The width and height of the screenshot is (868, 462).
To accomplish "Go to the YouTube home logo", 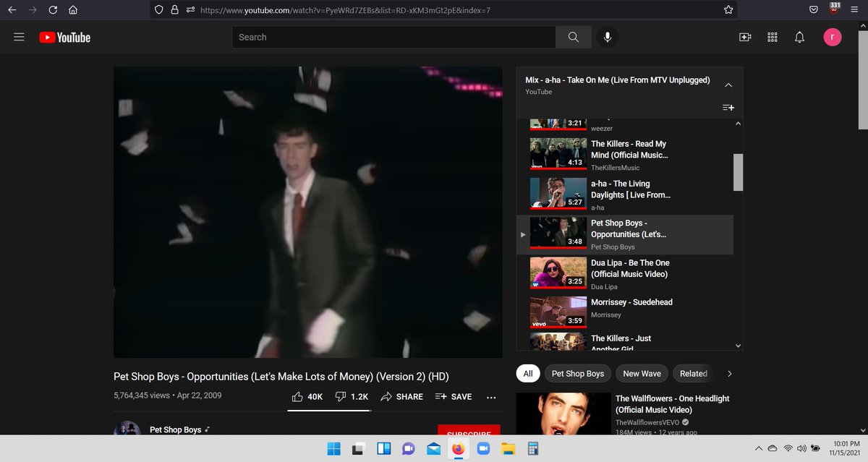I will (64, 38).
